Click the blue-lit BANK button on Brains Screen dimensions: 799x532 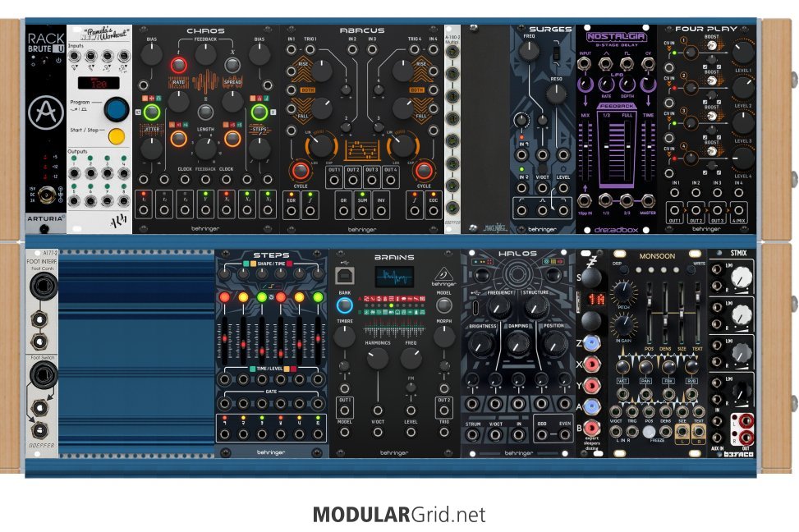(344, 305)
